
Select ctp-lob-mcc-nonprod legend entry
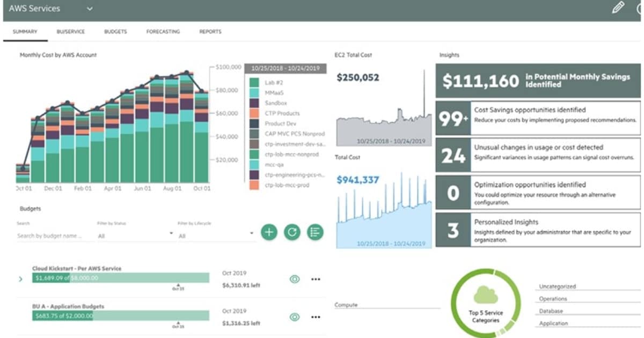292,155
